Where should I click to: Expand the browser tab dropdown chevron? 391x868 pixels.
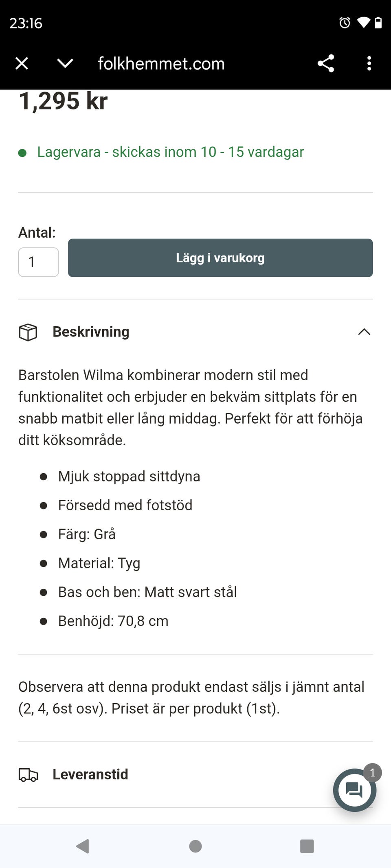pos(65,63)
